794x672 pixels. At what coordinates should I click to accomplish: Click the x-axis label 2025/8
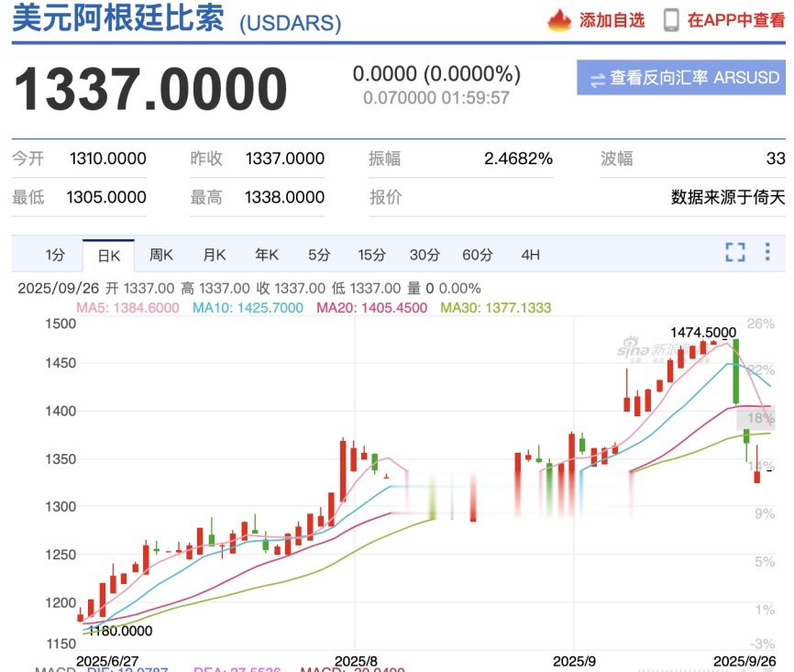pyautogui.click(x=356, y=661)
